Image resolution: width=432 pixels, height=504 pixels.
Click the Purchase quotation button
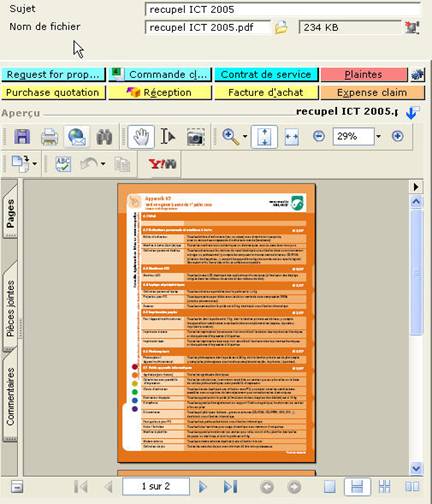click(53, 92)
